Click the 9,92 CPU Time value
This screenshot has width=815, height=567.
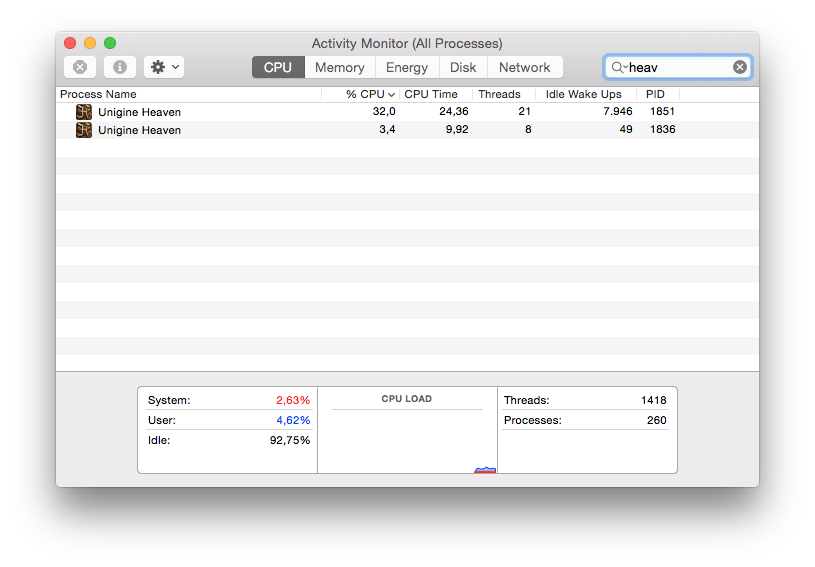pos(457,129)
